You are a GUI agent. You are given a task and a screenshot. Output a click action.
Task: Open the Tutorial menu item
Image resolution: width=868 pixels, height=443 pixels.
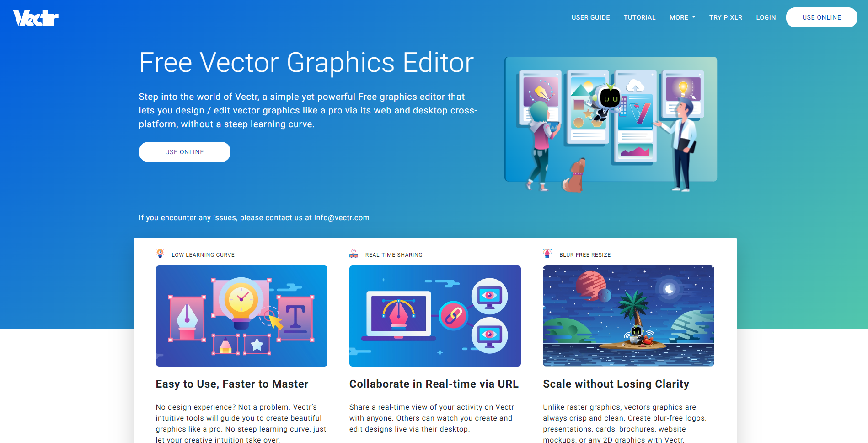pyautogui.click(x=639, y=17)
